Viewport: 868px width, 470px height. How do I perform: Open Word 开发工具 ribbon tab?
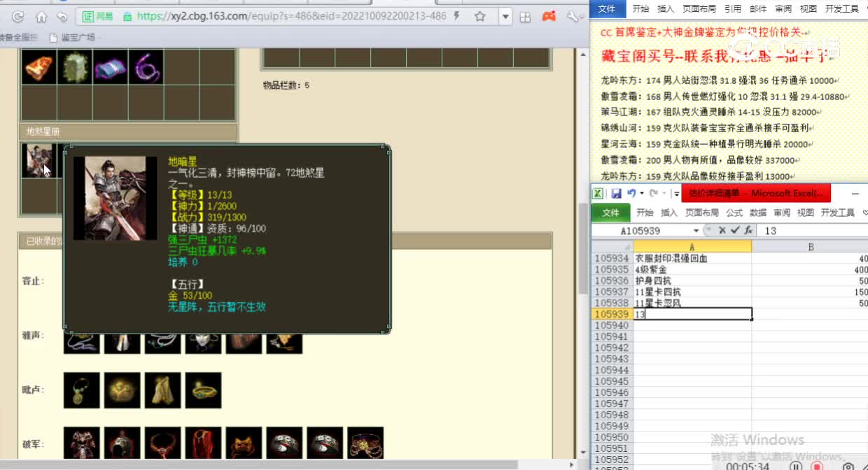pos(842,9)
